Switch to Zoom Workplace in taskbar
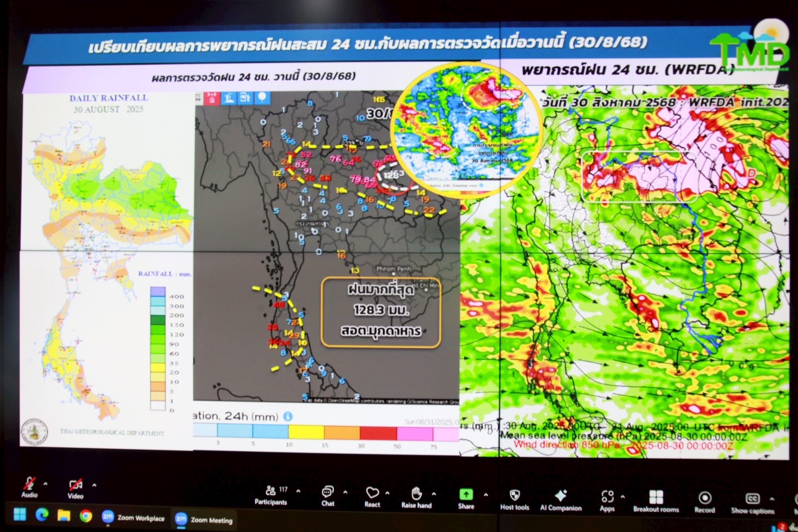Image resolution: width=798 pixels, height=532 pixels. [x=134, y=518]
